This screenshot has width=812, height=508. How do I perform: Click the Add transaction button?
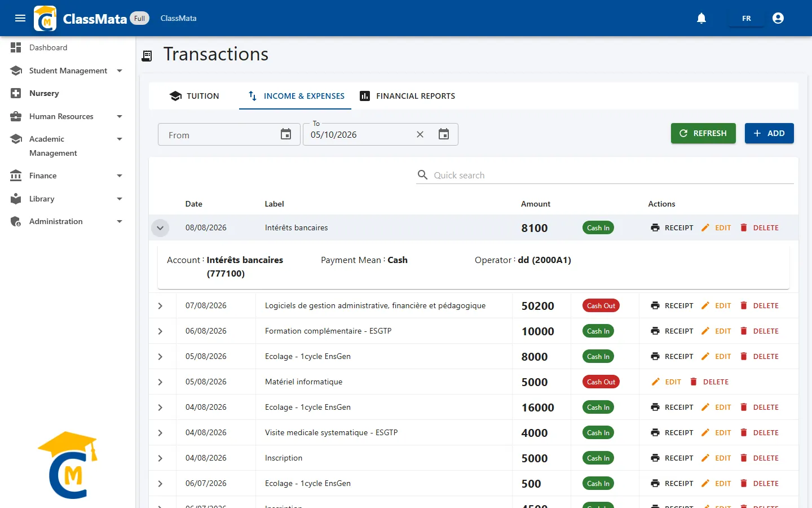[769, 133]
